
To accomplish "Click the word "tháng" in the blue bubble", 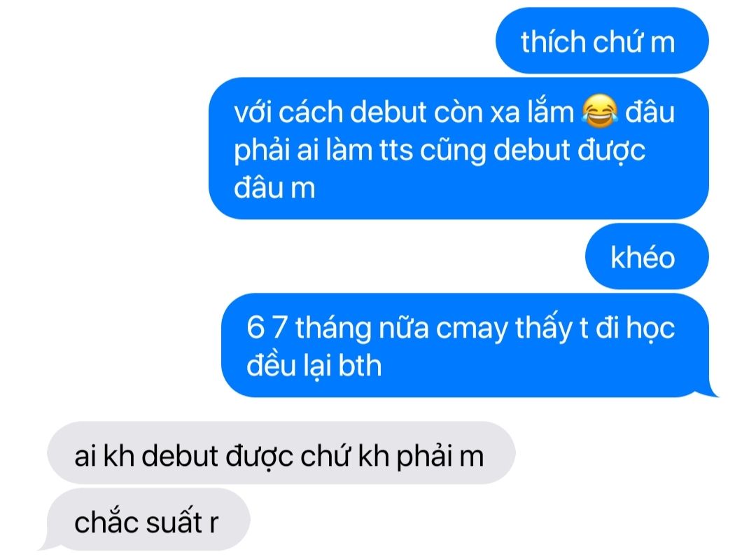I will coord(334,328).
